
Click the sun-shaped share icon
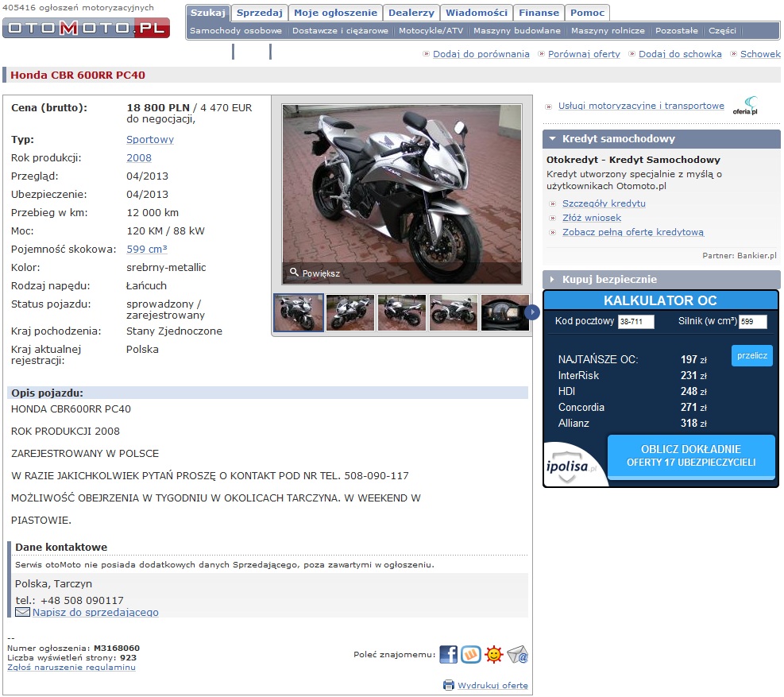[494, 655]
